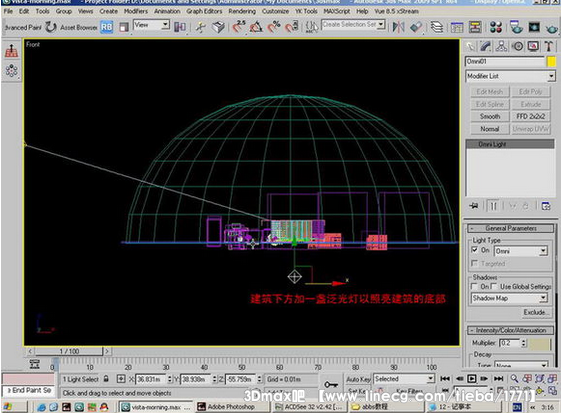This screenshot has width=565, height=413.
Task: Select the Use Pivot Point Center icon
Action: (x=180, y=27)
